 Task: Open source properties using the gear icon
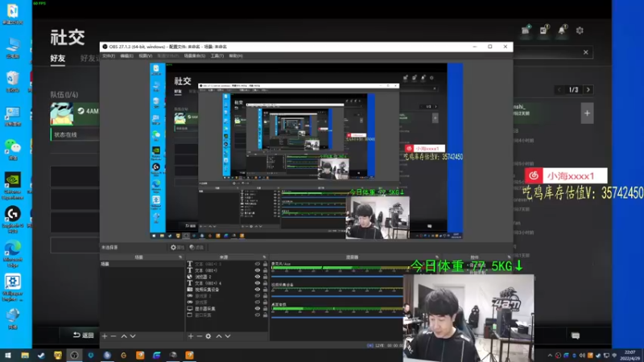[x=208, y=336]
